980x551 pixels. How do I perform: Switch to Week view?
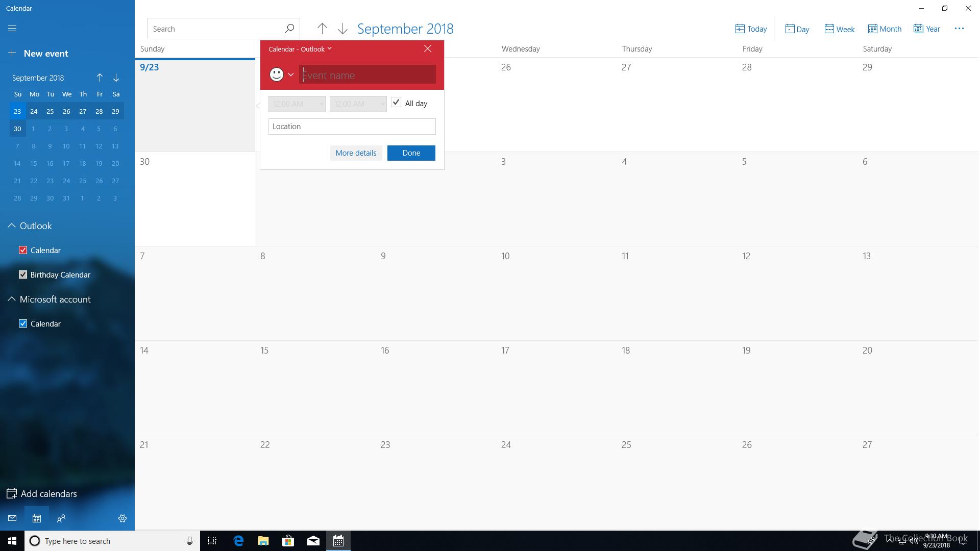click(x=840, y=29)
